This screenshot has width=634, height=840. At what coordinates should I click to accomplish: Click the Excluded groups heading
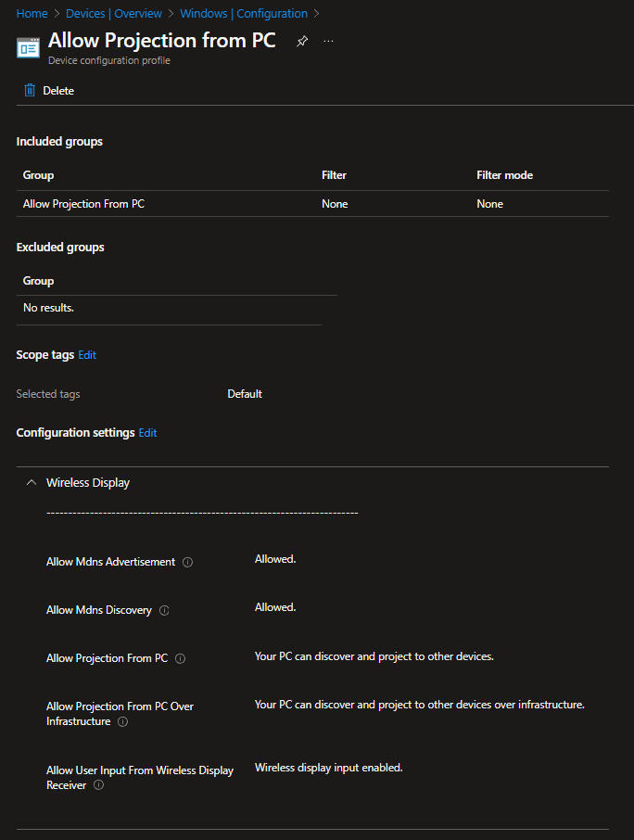click(x=60, y=248)
